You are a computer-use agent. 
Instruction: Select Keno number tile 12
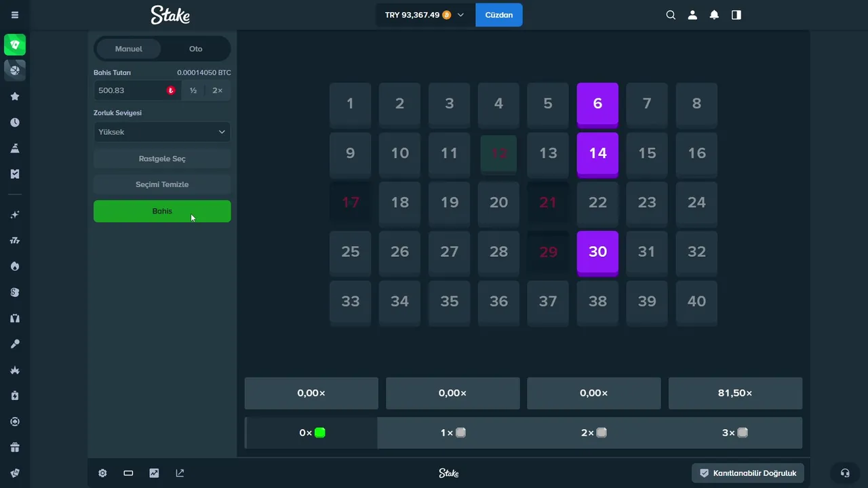[x=498, y=154]
